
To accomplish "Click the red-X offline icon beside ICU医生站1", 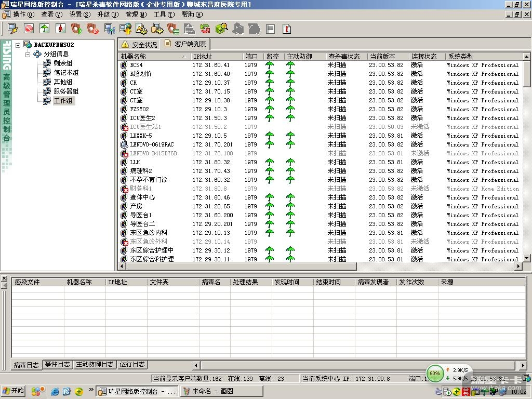I will [x=124, y=127].
